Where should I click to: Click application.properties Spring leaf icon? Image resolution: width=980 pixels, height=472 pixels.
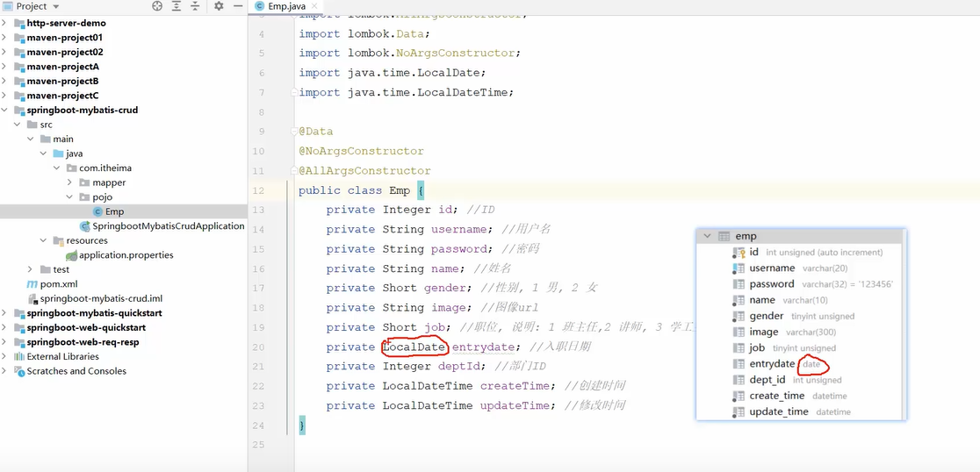[x=71, y=255]
